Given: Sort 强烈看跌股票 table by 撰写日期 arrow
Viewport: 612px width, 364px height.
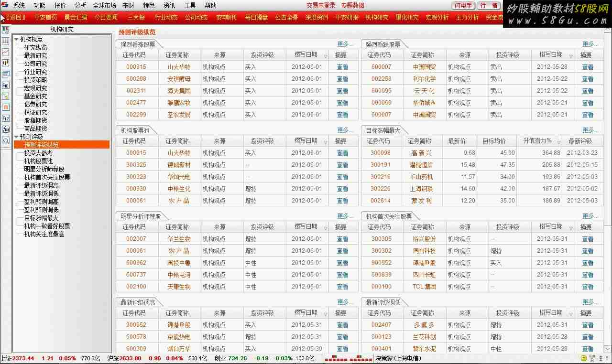Looking at the screenshot, I should tap(571, 56).
